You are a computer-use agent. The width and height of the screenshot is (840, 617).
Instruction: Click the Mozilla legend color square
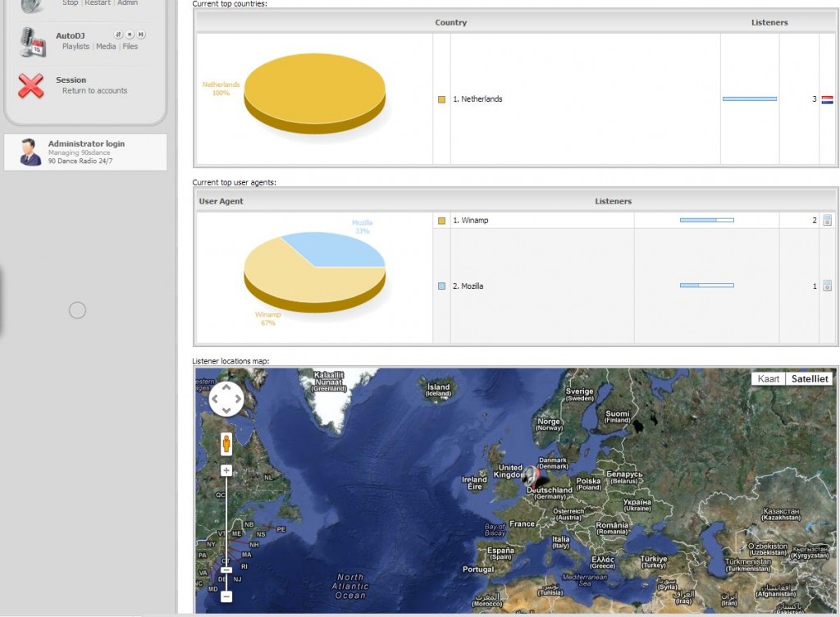point(441,286)
